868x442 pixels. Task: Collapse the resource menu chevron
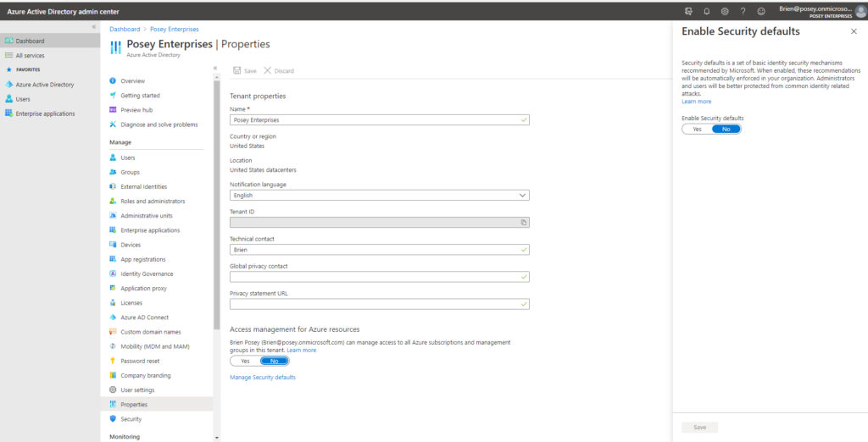[215, 68]
